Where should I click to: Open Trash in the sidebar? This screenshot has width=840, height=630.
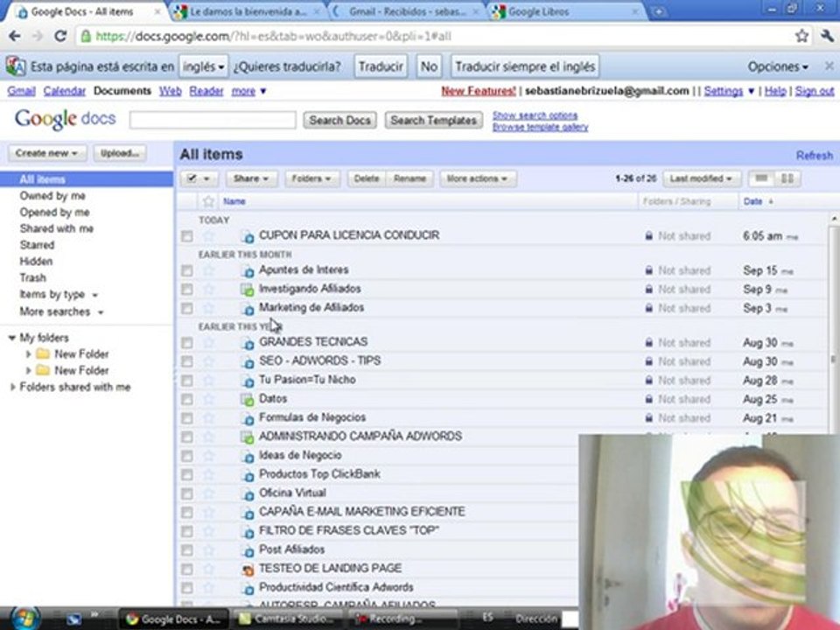tap(32, 277)
